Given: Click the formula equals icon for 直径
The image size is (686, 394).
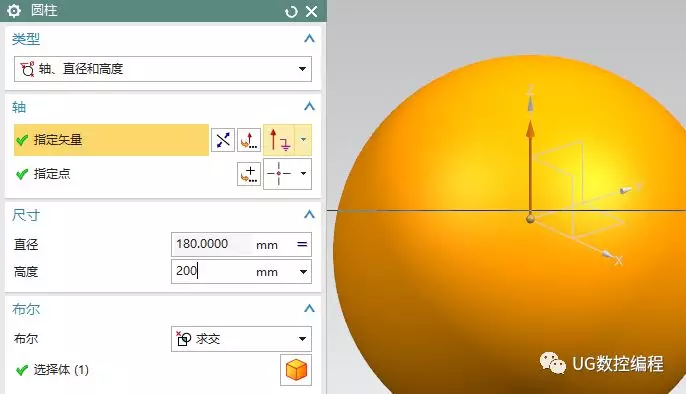Looking at the screenshot, I should pos(302,244).
